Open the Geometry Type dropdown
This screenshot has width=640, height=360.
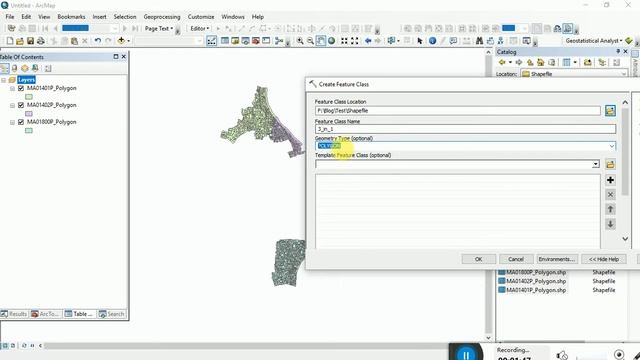(611, 146)
